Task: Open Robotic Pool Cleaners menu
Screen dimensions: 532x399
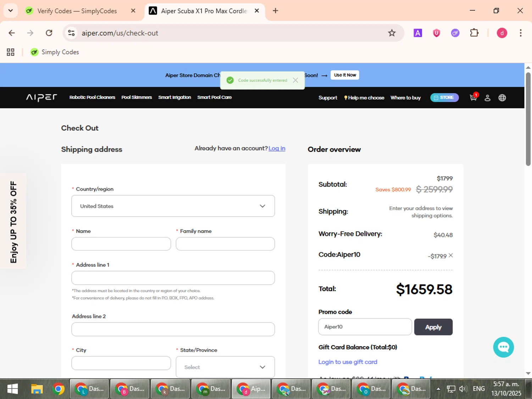Action: [x=92, y=97]
